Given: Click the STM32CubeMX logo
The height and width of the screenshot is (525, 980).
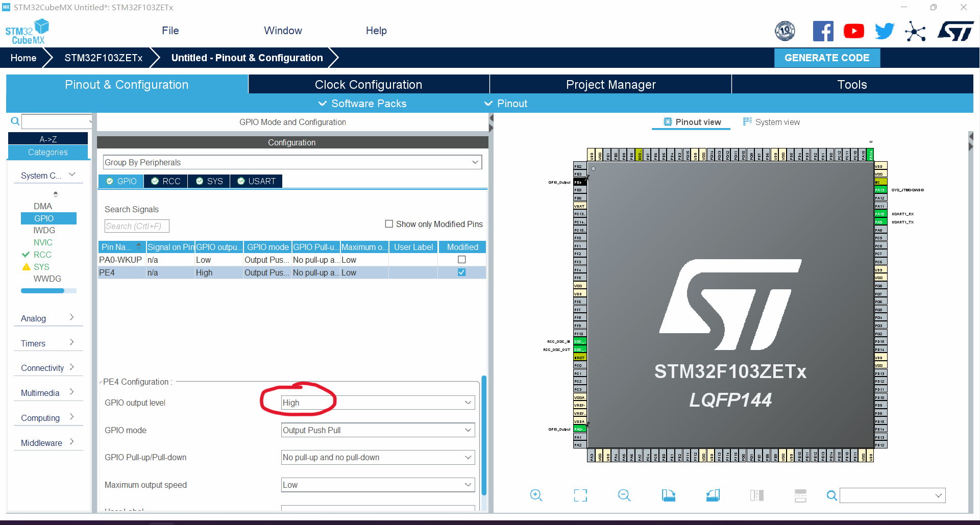Looking at the screenshot, I should (x=27, y=32).
